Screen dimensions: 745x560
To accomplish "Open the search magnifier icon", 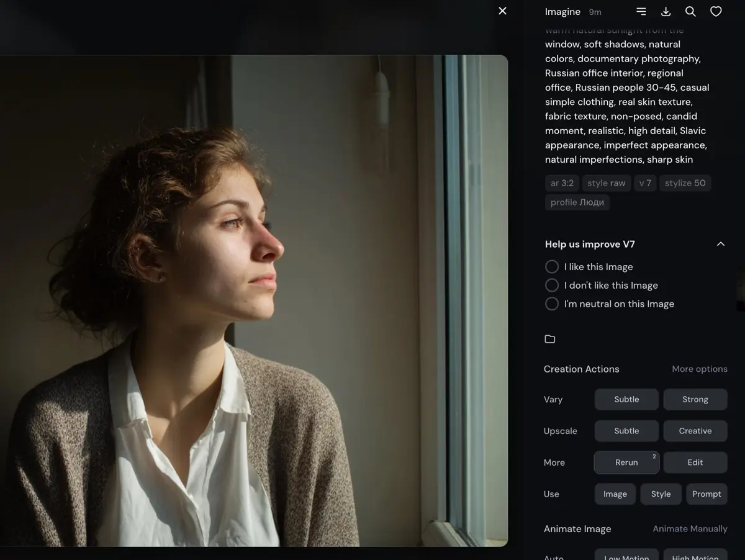I will (690, 12).
